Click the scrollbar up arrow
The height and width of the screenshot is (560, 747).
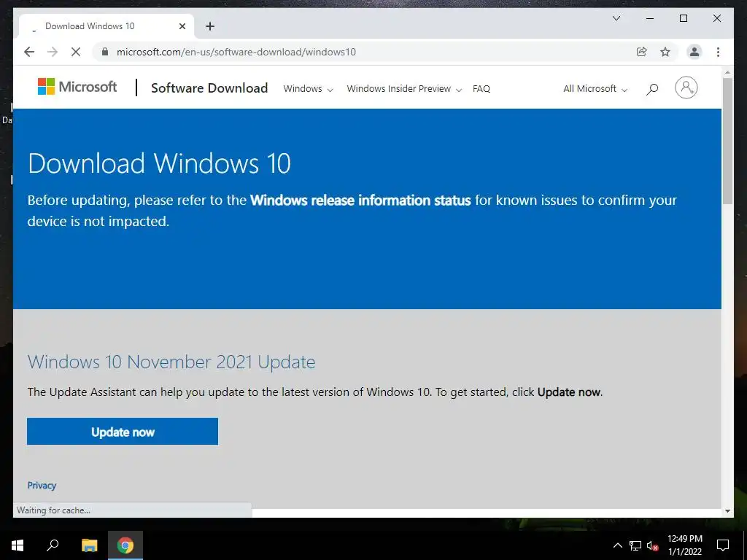[727, 73]
